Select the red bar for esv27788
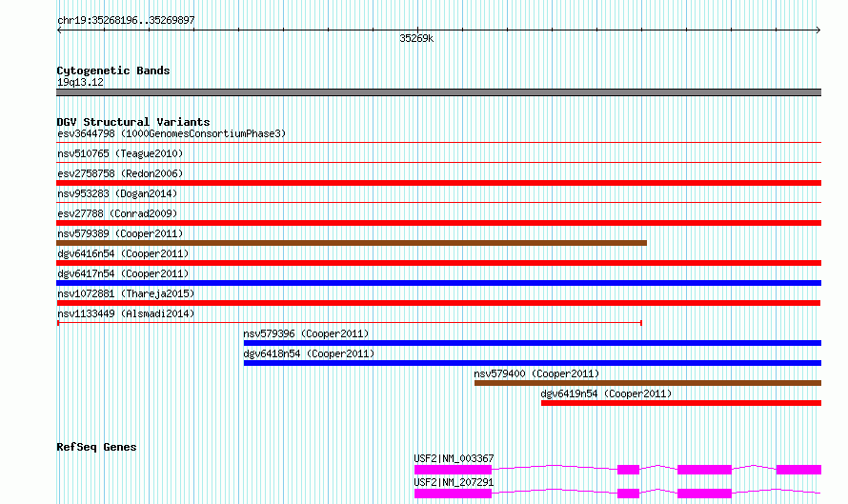This screenshot has width=848, height=504. point(438,223)
